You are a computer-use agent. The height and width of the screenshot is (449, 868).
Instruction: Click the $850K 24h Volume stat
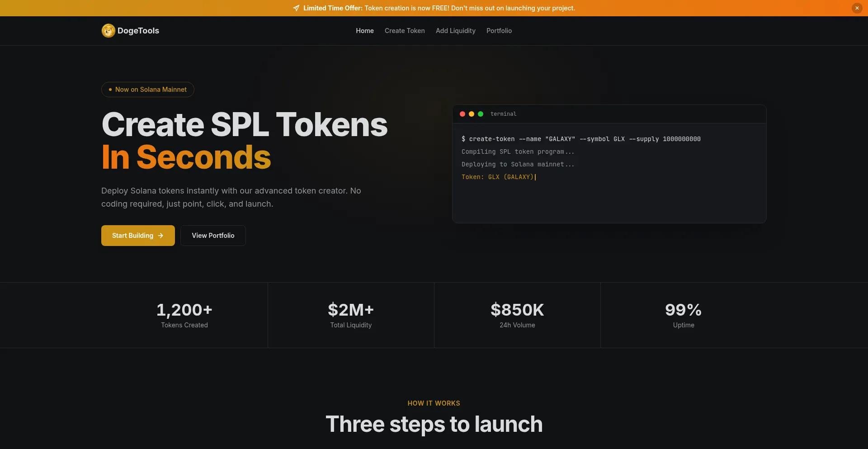[517, 315]
